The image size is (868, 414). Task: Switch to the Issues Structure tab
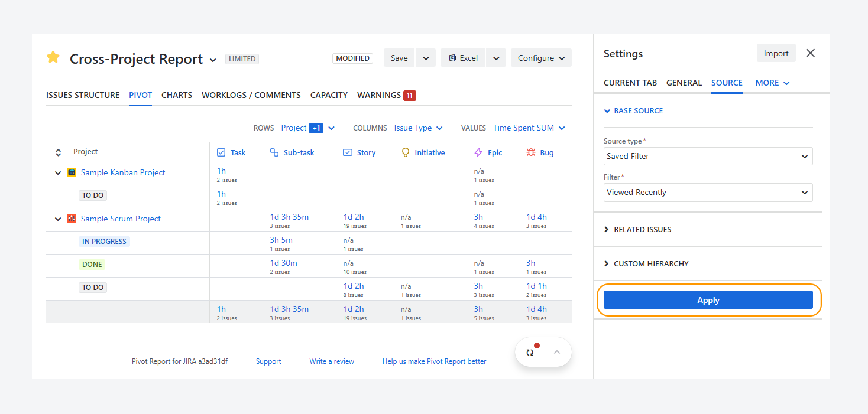pos(83,95)
